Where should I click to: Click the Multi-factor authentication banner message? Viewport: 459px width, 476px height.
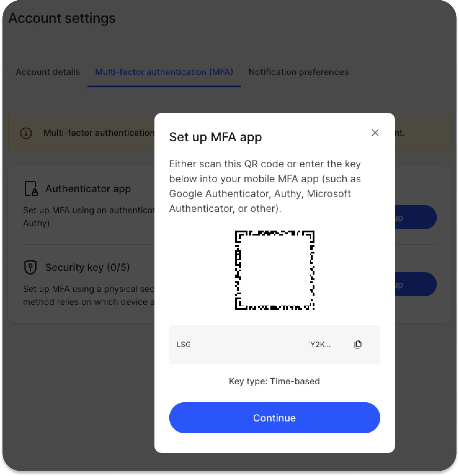coord(99,133)
